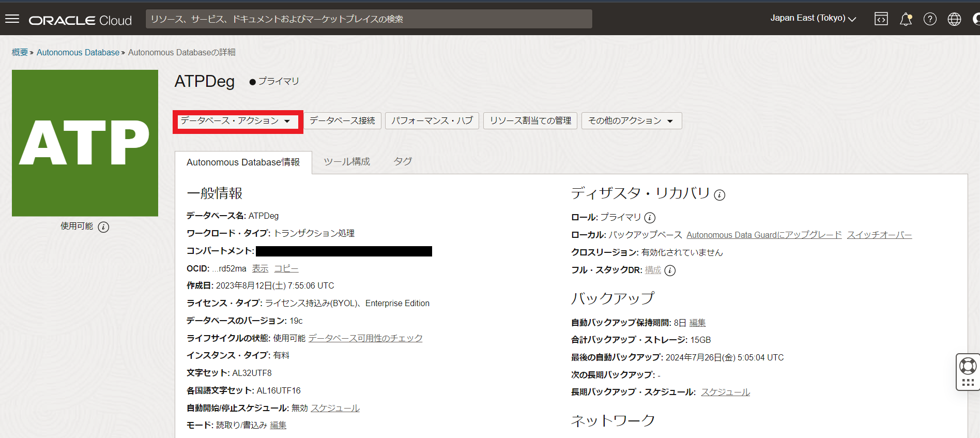Expand データベース・アクション dropdown

(238, 121)
